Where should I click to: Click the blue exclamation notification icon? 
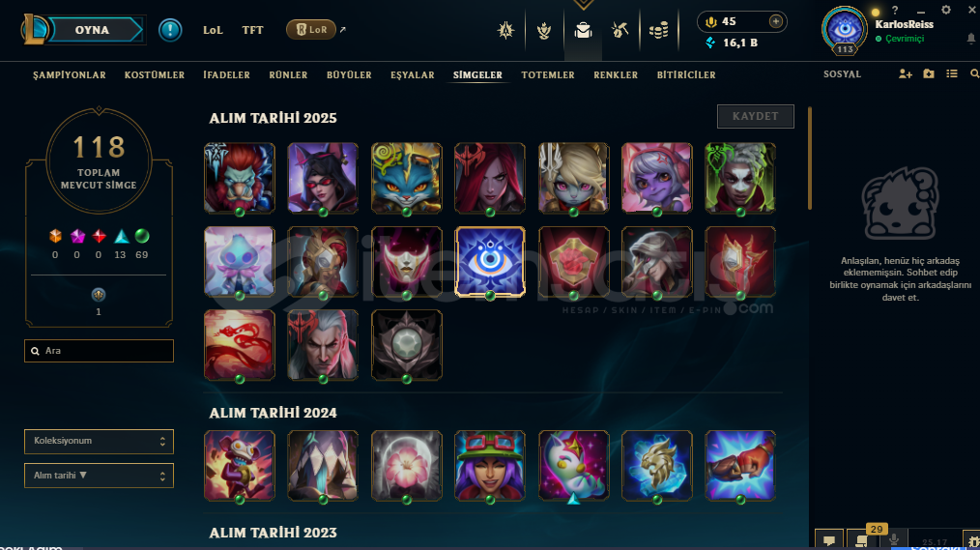click(x=170, y=30)
